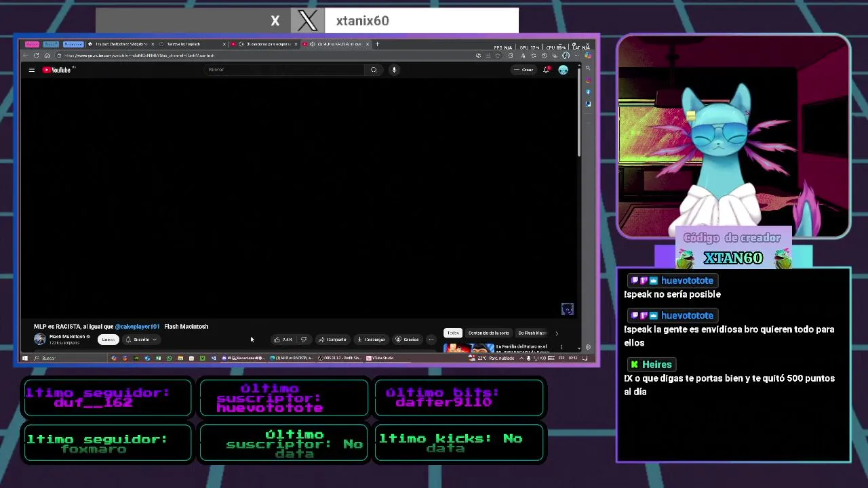Open the La Familia del Futuro suggested thumbnail
This screenshot has height=488, width=868.
pos(469,348)
